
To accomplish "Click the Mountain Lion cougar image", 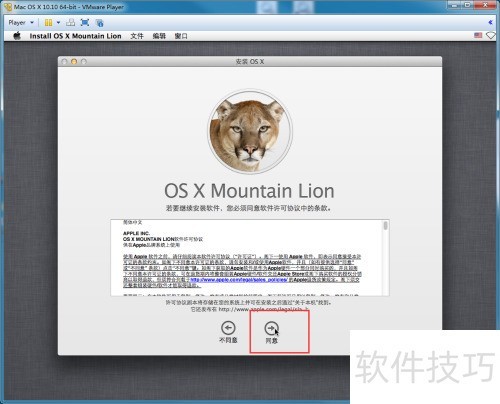I will point(250,131).
